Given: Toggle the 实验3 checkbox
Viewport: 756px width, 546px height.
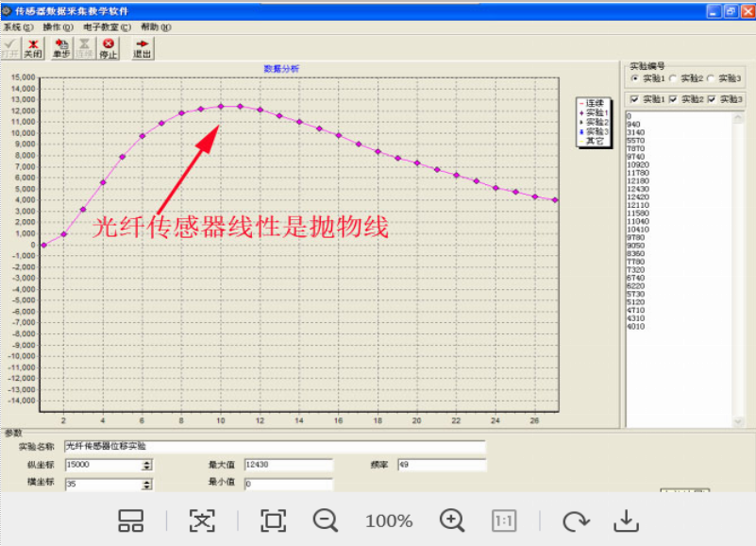Looking at the screenshot, I should pos(712,99).
